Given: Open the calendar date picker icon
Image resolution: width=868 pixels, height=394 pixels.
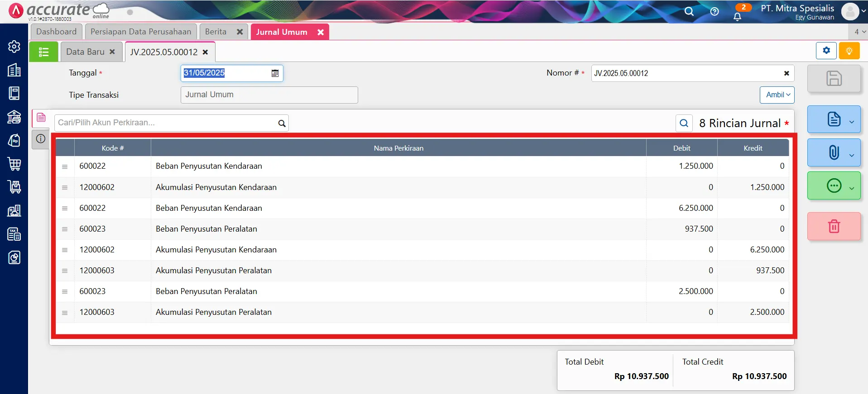Looking at the screenshot, I should pos(275,73).
